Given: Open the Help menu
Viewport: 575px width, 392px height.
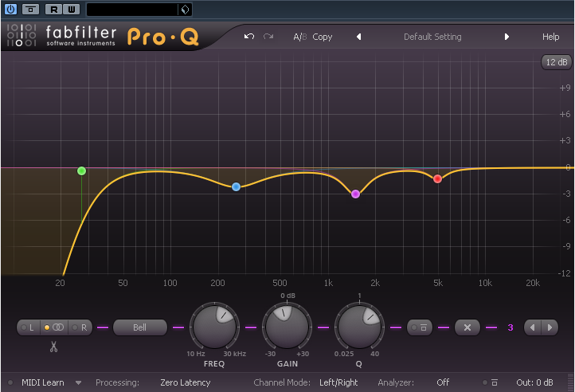Looking at the screenshot, I should tap(551, 37).
